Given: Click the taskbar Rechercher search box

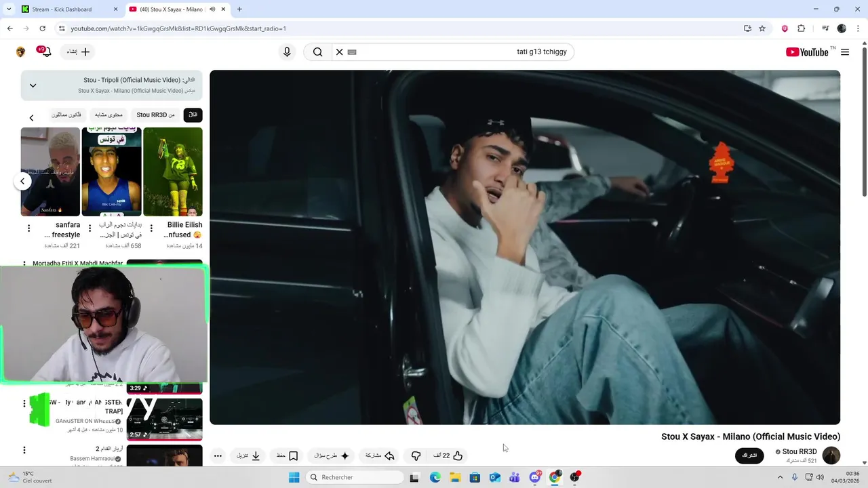Looking at the screenshot, I should click(355, 477).
